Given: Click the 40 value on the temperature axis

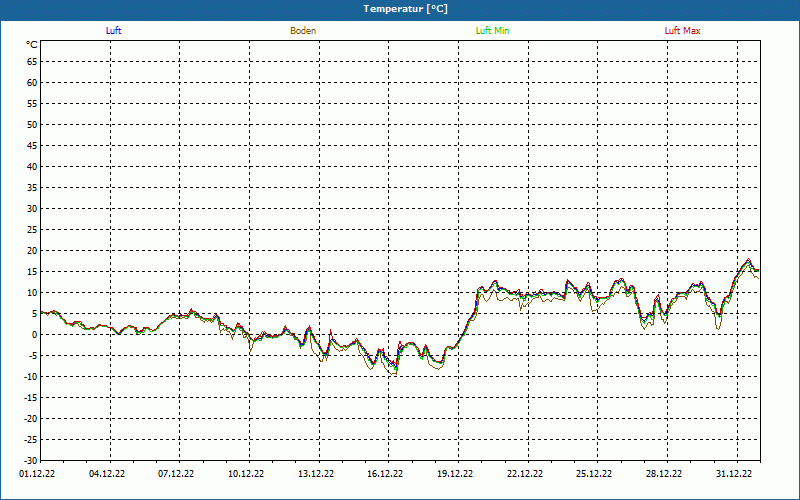Looking at the screenshot, I should (32, 167).
